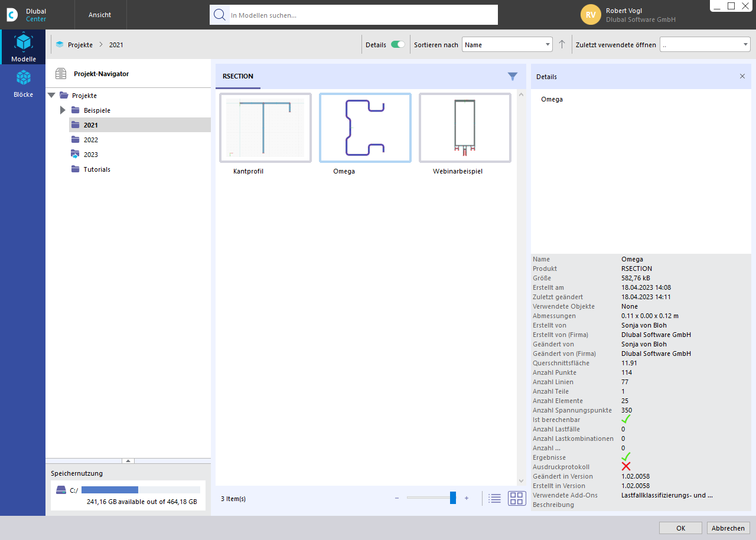Open the Zuletzt verwendete öffnen dropdown

point(705,45)
